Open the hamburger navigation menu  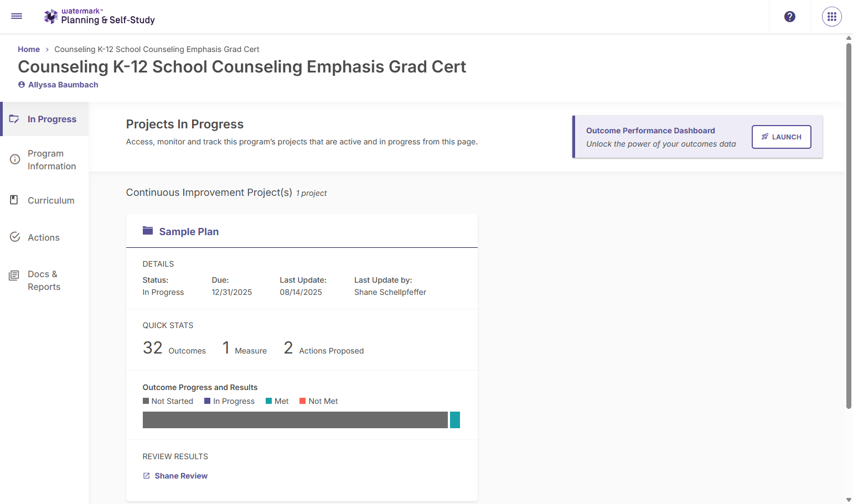[17, 17]
